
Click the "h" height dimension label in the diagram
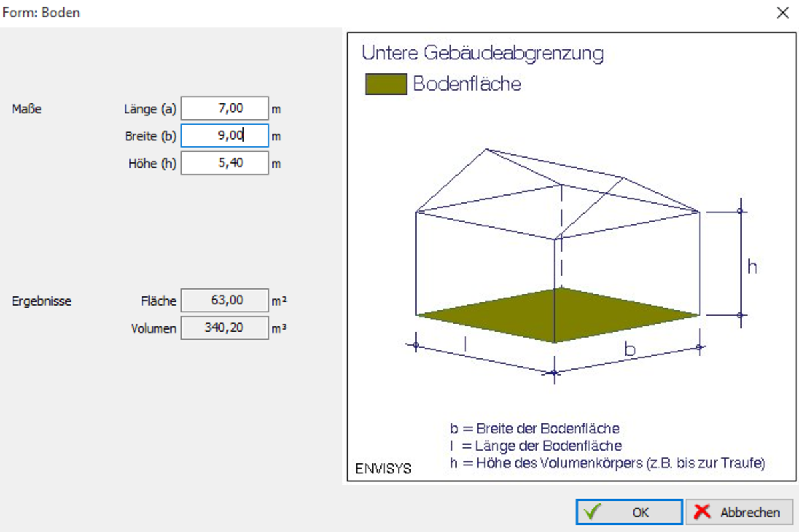tap(752, 267)
